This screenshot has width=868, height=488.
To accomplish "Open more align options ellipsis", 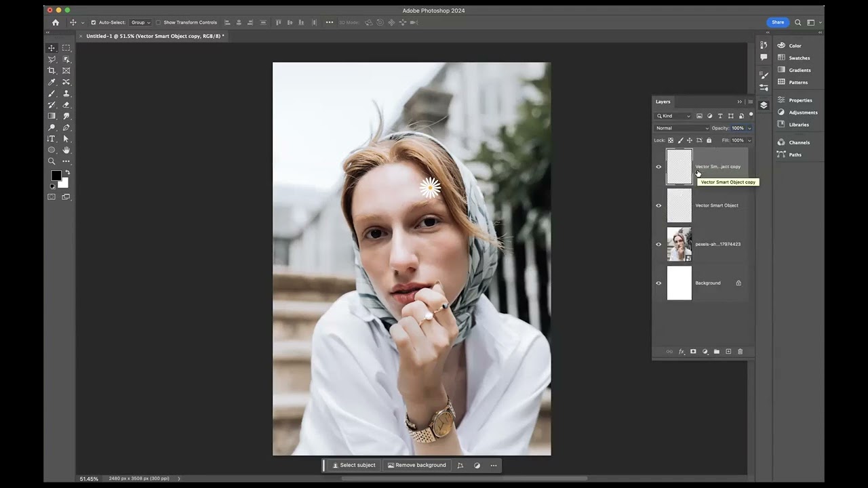I will (330, 22).
